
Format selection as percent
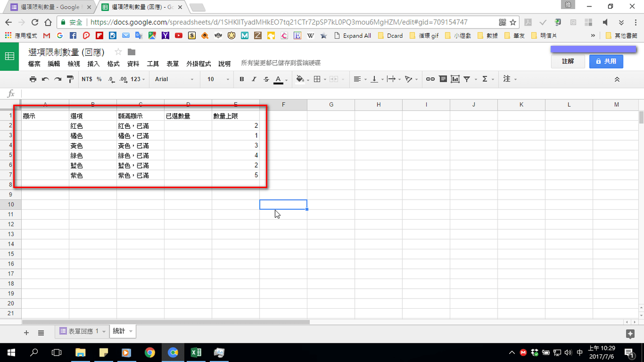99,79
